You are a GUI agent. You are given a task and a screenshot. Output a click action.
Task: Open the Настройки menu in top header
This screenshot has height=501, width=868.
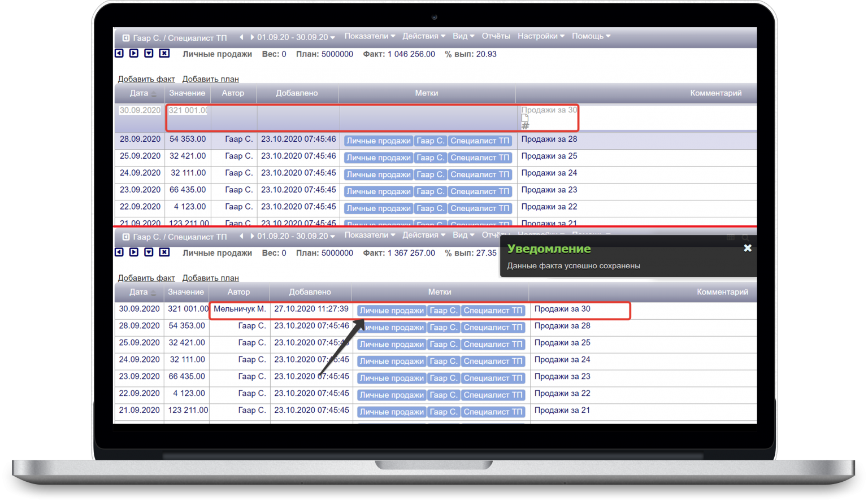click(540, 36)
